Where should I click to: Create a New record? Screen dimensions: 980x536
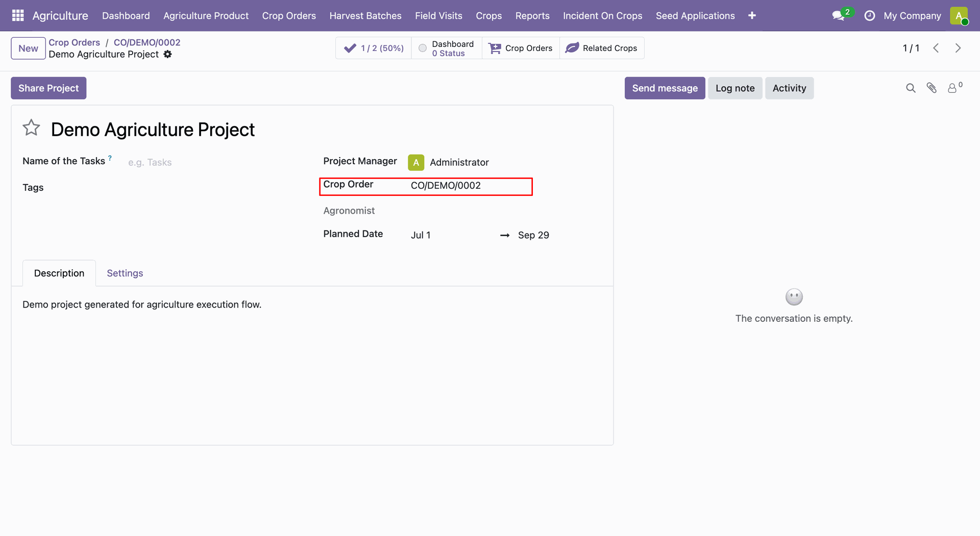tap(28, 48)
